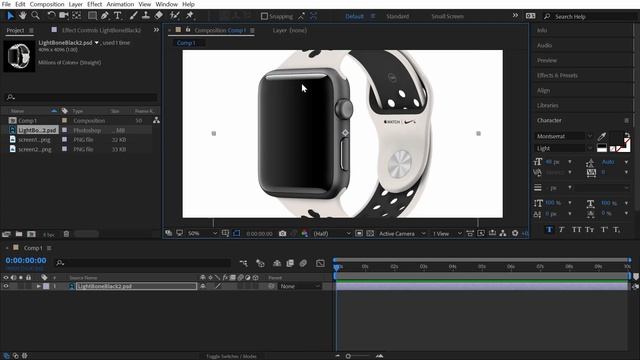This screenshot has width=640, height=360.
Task: Open the Active Camera dropdown
Action: 402,233
